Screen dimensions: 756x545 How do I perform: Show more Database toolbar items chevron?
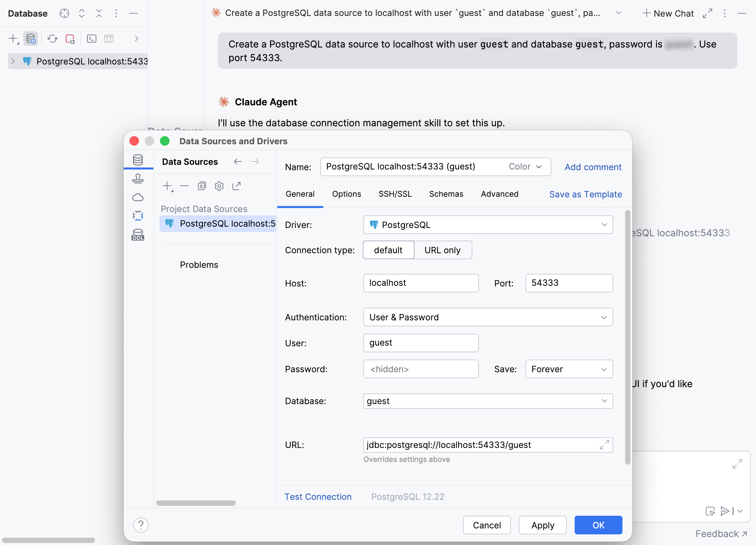click(x=136, y=39)
